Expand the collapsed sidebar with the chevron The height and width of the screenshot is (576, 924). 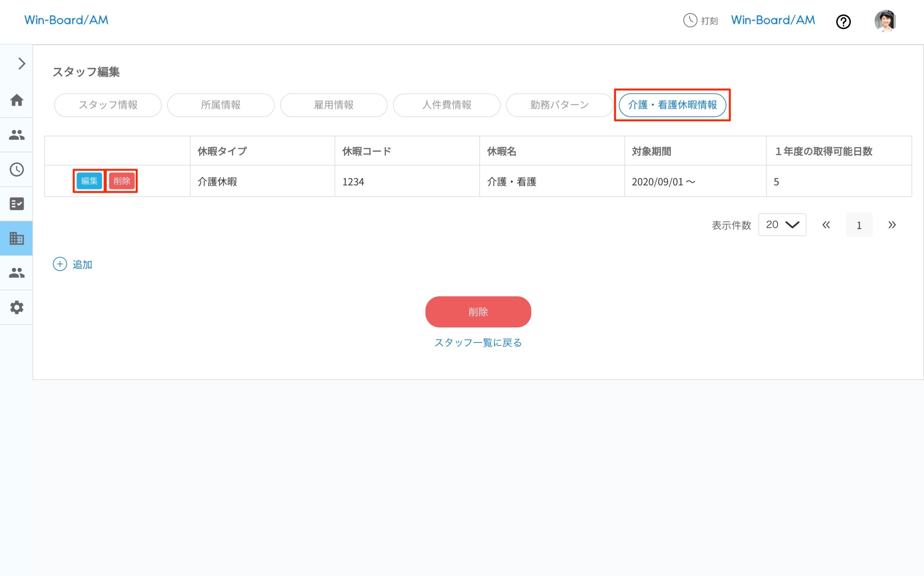tap(21, 63)
